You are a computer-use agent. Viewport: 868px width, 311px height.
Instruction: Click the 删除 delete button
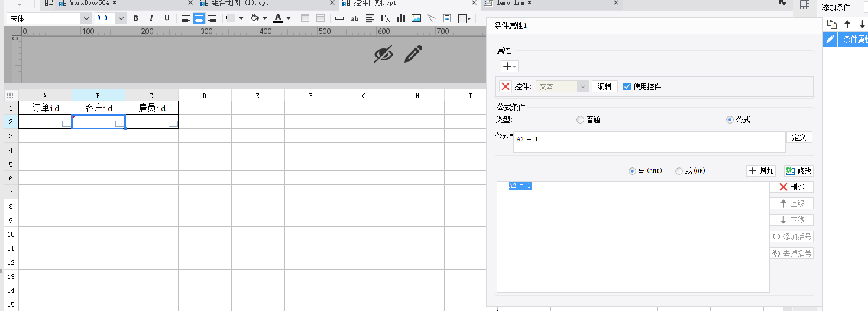pyautogui.click(x=791, y=187)
